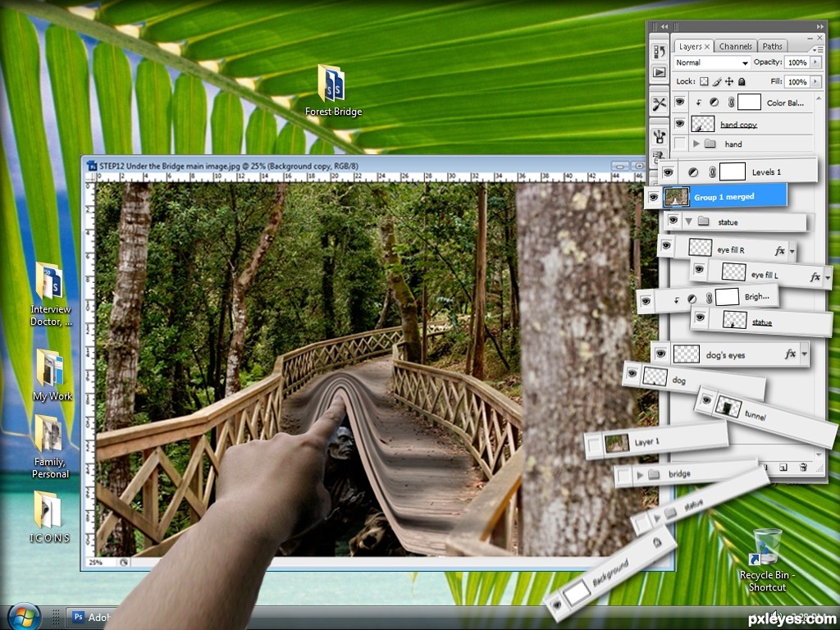Click the 25% zoom field in document

(102, 563)
